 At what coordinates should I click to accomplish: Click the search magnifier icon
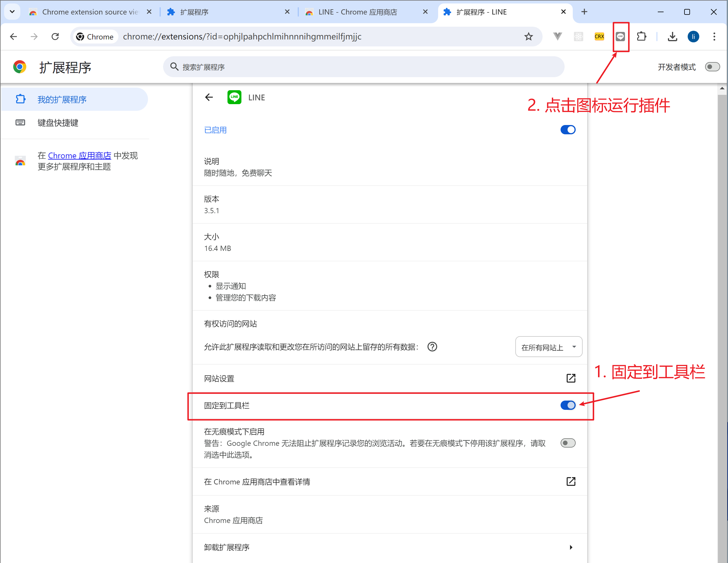pyautogui.click(x=174, y=67)
